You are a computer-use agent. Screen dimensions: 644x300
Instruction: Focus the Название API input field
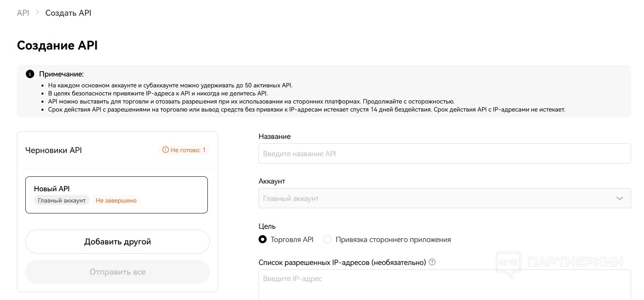click(444, 153)
